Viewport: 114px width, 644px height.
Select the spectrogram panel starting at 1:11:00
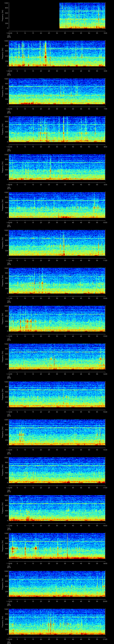pos(57,280)
